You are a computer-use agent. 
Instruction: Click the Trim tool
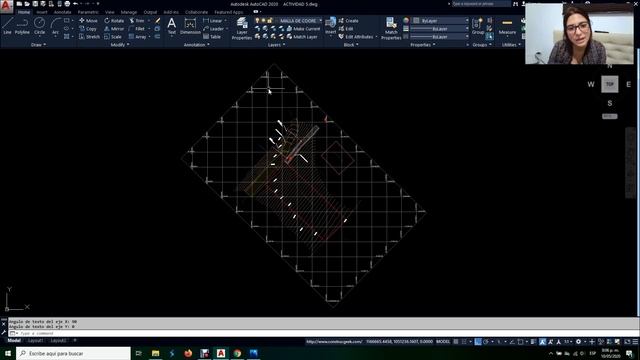137,20
